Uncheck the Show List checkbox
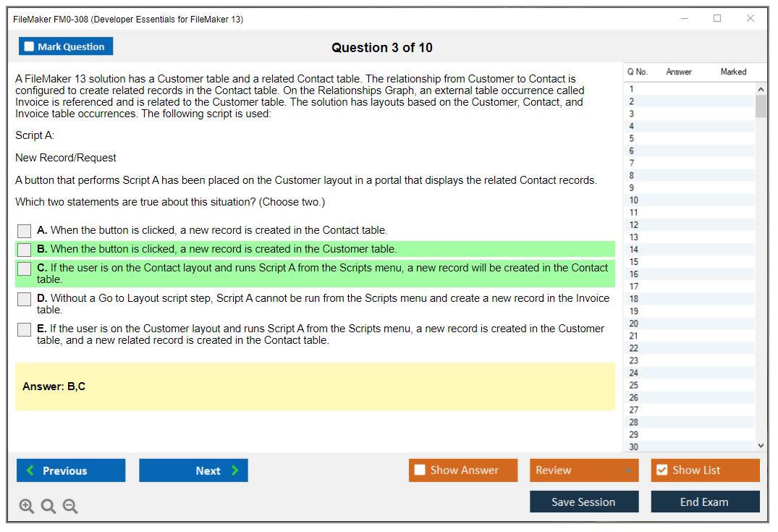 (661, 470)
